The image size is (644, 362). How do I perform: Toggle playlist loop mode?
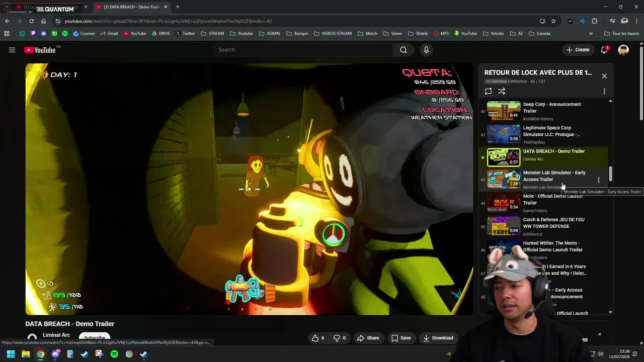coord(488,92)
